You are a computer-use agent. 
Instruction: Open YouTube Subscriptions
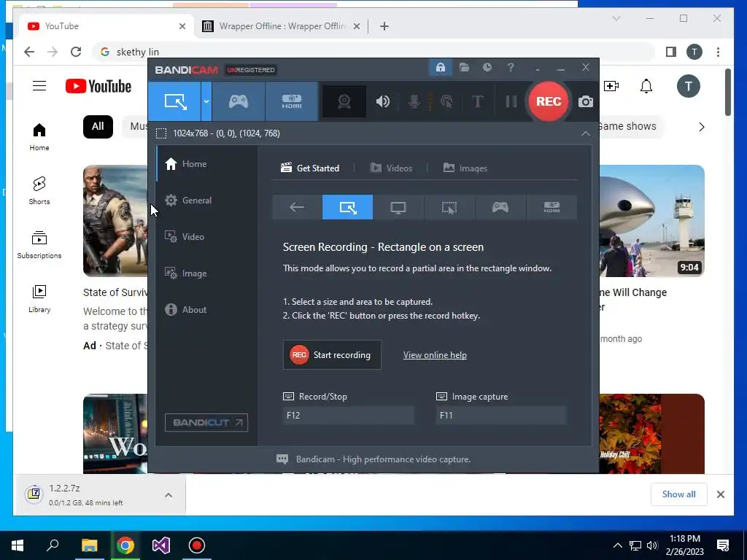[x=39, y=245]
